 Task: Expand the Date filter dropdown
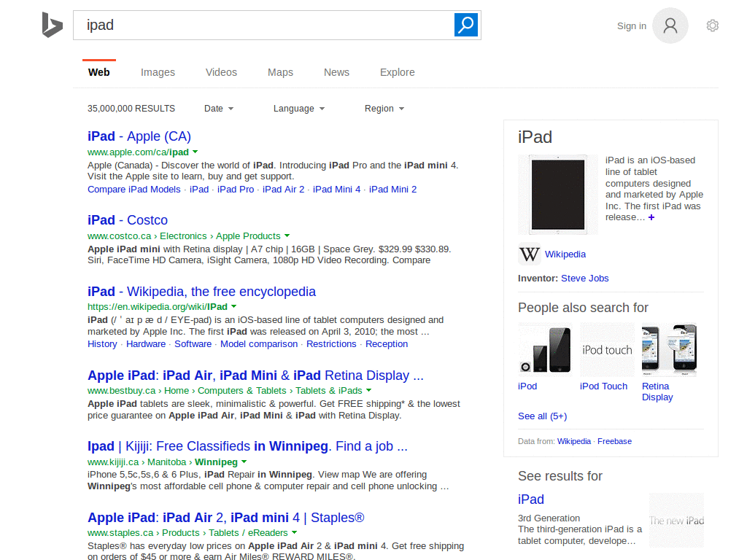[218, 108]
